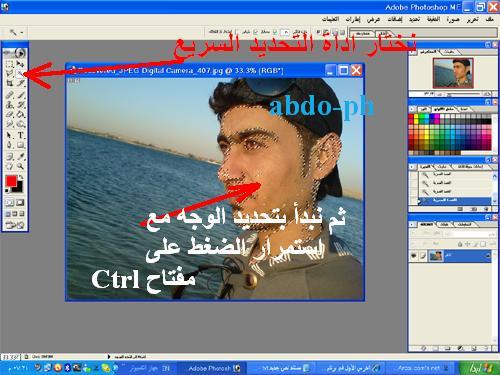Select highlighted Magic Wand state in History

(x=455, y=200)
